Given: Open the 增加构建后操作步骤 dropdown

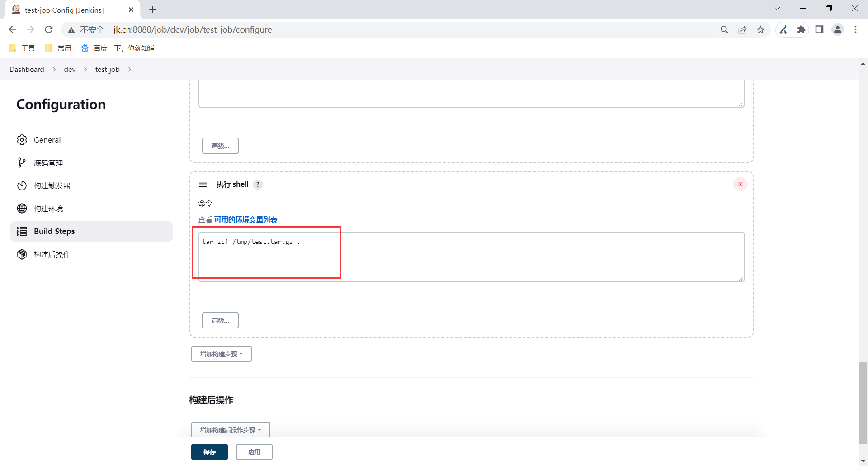Looking at the screenshot, I should (231, 429).
